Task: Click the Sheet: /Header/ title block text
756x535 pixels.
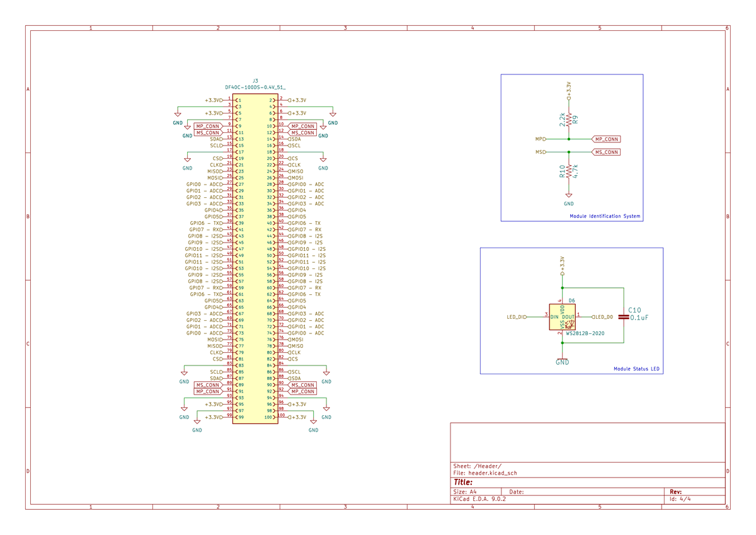Action: [478, 466]
